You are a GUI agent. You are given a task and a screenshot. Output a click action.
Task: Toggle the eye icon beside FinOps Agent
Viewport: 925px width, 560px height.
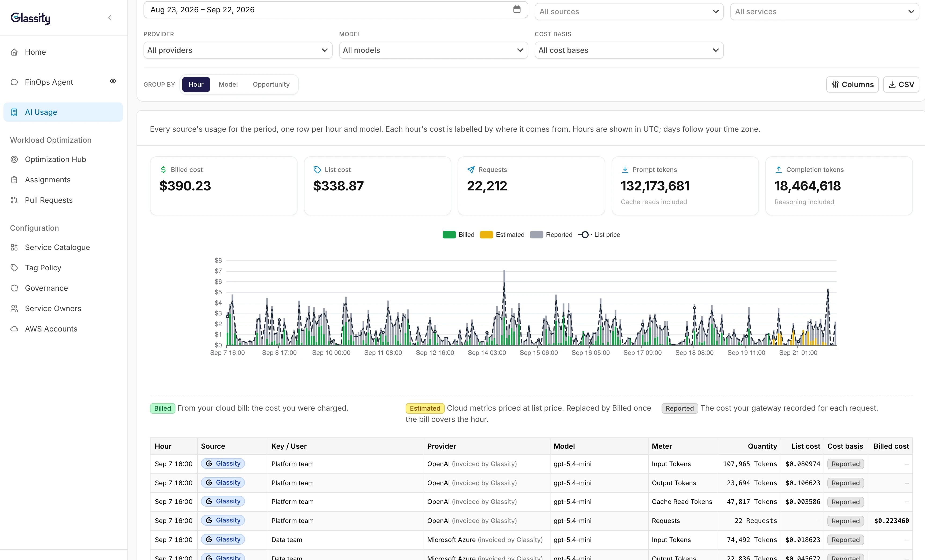coord(113,81)
